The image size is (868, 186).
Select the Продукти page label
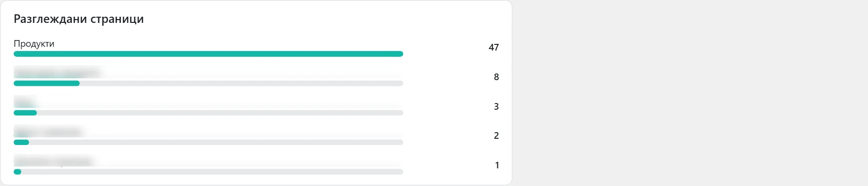point(34,44)
